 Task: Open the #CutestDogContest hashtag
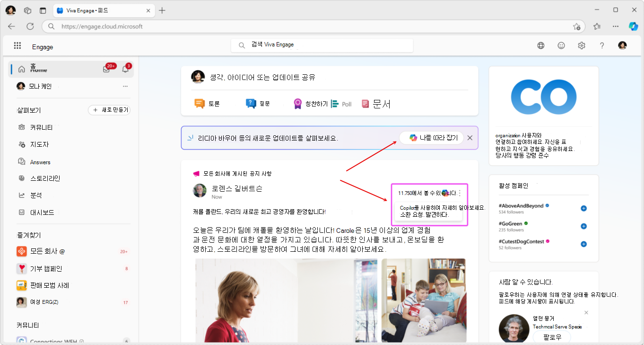point(522,241)
